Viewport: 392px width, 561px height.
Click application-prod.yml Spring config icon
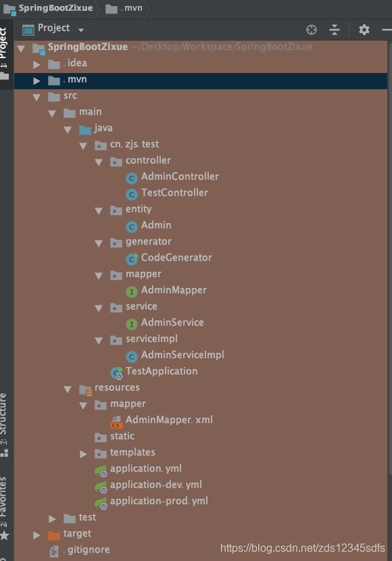point(101,503)
